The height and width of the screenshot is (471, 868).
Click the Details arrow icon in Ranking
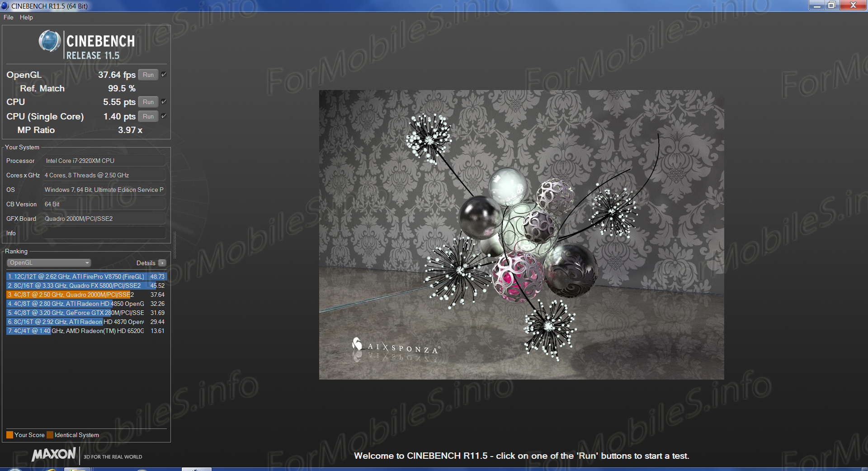(162, 263)
